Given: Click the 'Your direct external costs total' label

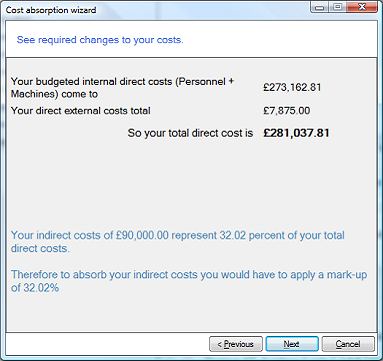Looking at the screenshot, I should pyautogui.click(x=81, y=111).
